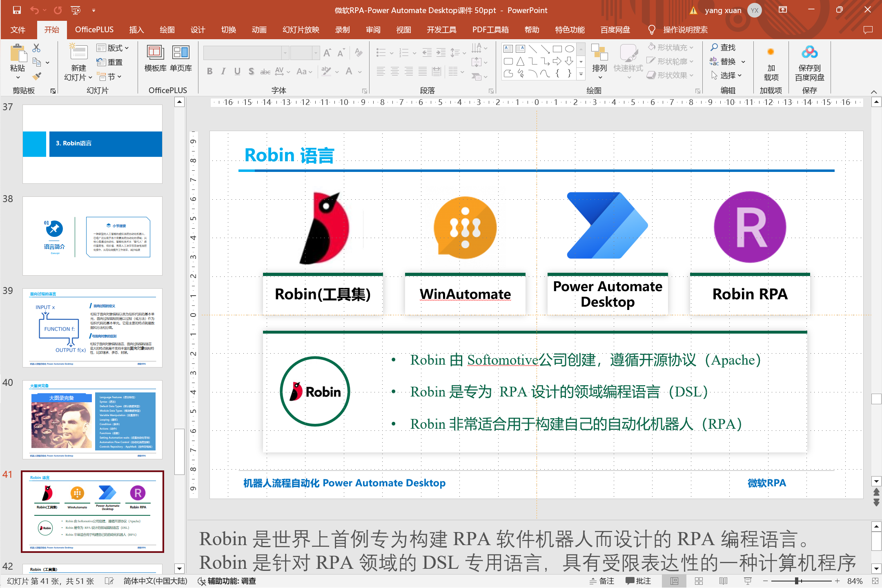This screenshot has width=882, height=588.
Task: Open the font name dropdown
Action: tap(285, 53)
